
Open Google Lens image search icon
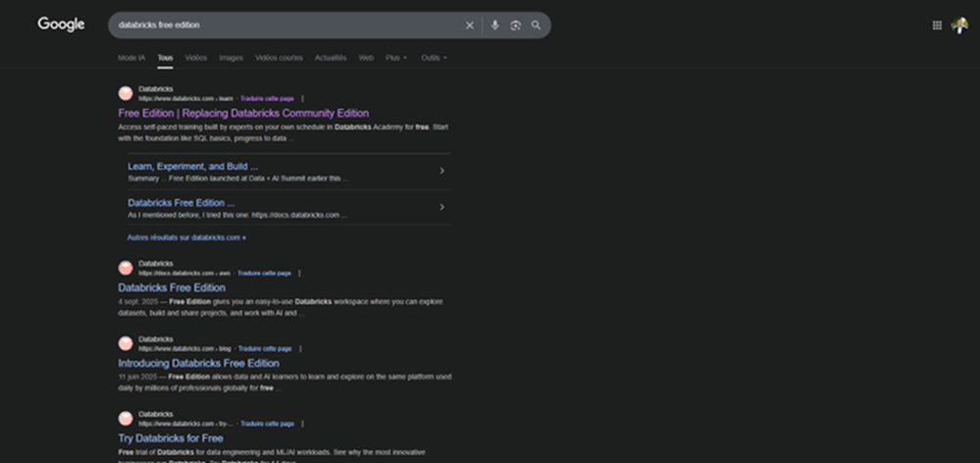516,26
